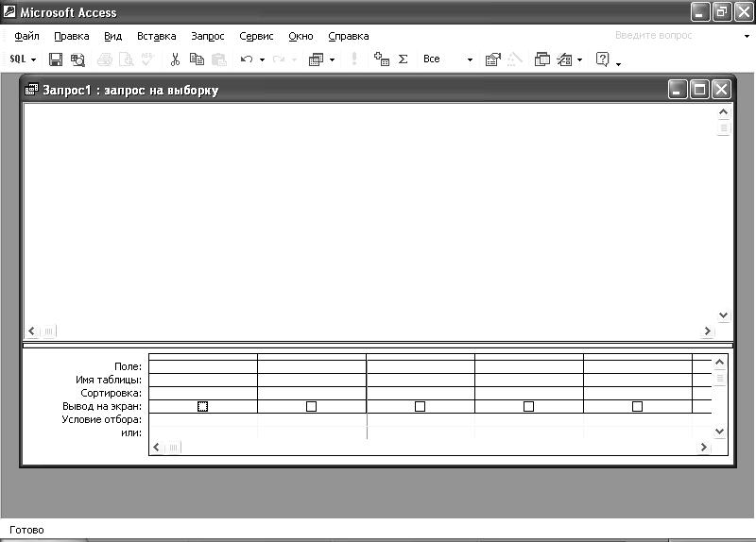Screen dimensions: 756x542
Task: Open the top values 'Все' combo box
Action: [448, 59]
